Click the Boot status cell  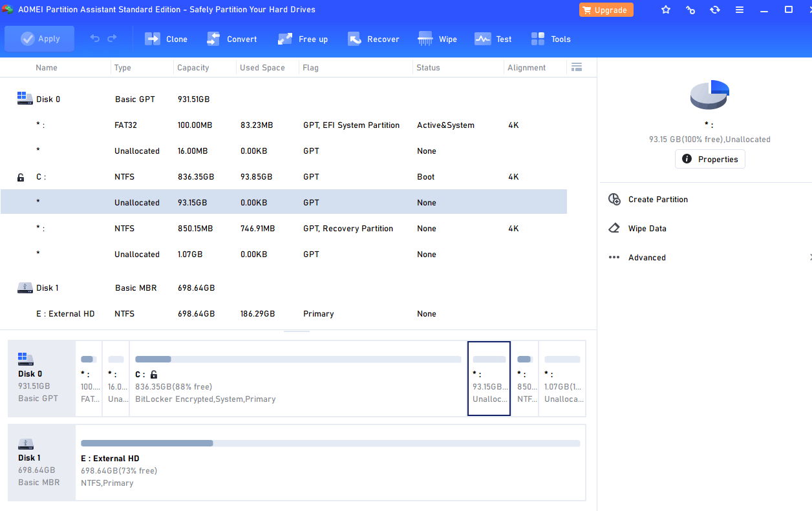[425, 177]
